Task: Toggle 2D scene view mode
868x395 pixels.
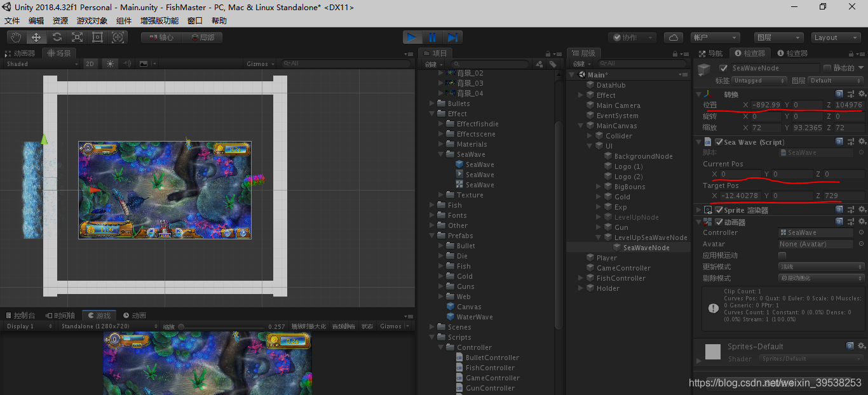Action: (x=90, y=64)
